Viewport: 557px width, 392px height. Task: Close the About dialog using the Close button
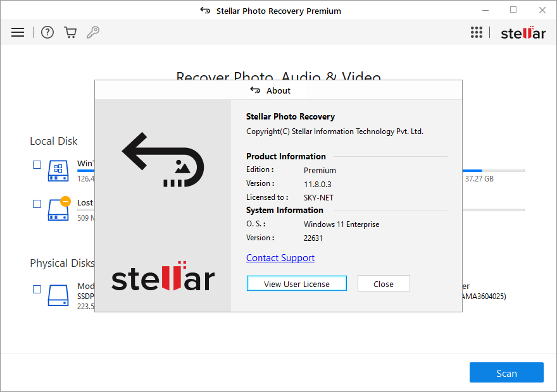tap(384, 284)
